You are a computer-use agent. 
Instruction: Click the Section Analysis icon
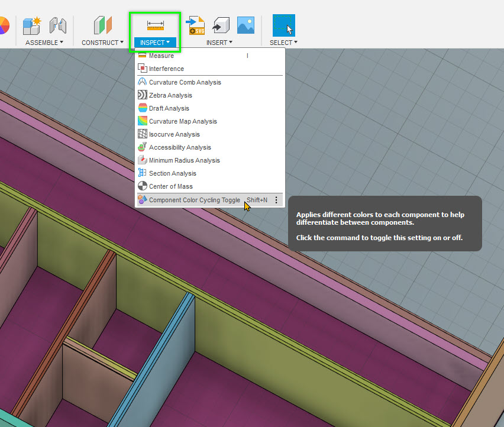tap(143, 173)
